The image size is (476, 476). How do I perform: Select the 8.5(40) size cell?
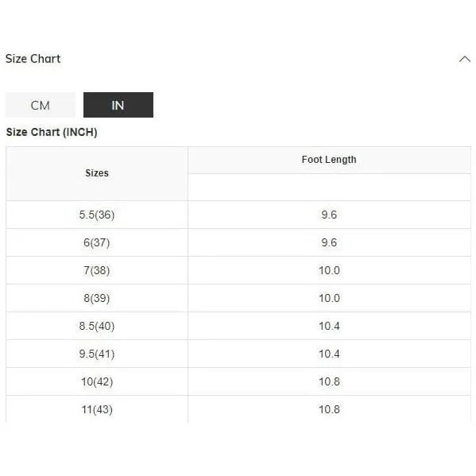click(97, 326)
